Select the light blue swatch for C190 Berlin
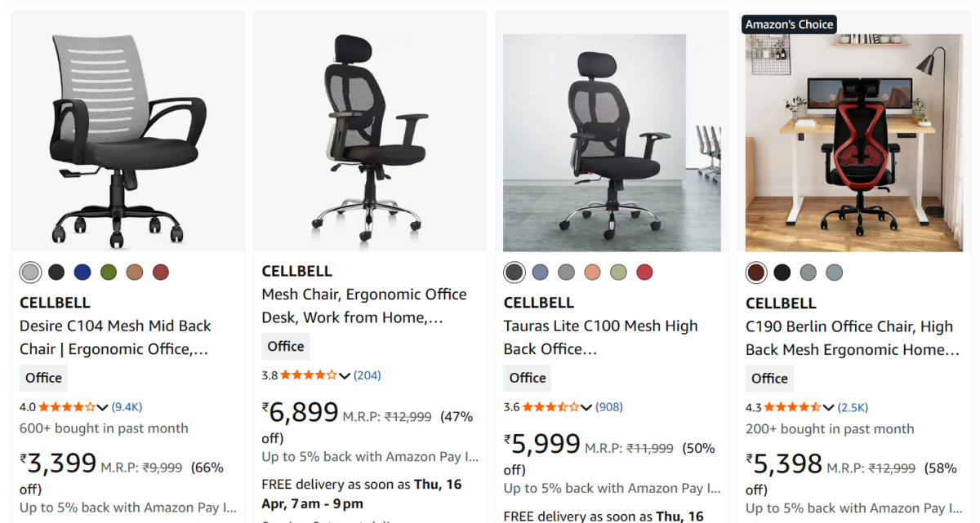This screenshot has width=980, height=523. [x=834, y=272]
